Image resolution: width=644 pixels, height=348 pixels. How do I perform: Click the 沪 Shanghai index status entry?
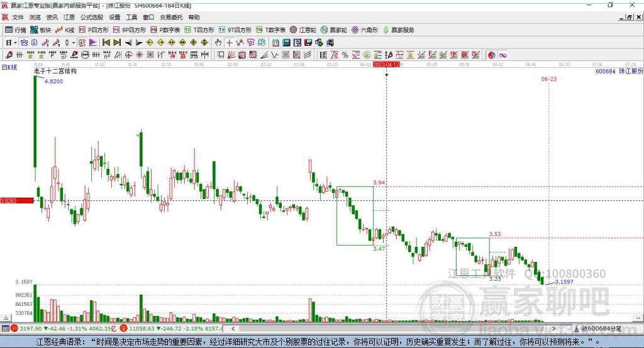click(64, 329)
